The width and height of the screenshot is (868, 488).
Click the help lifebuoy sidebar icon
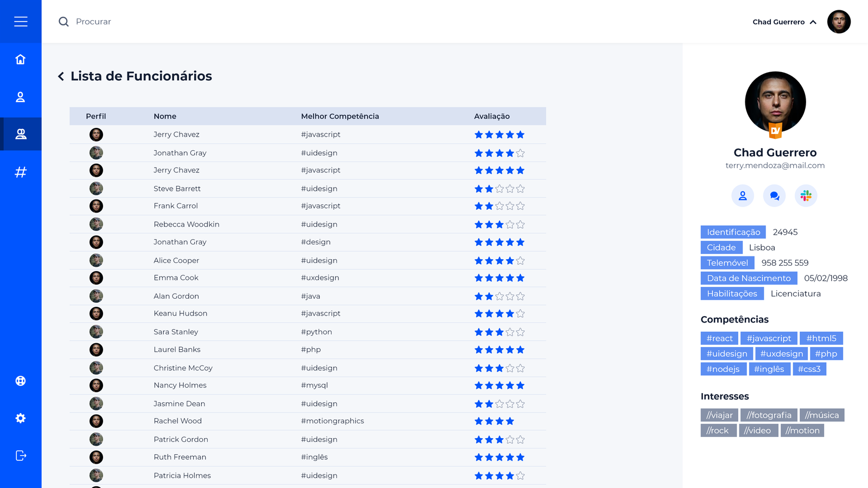coord(21,381)
